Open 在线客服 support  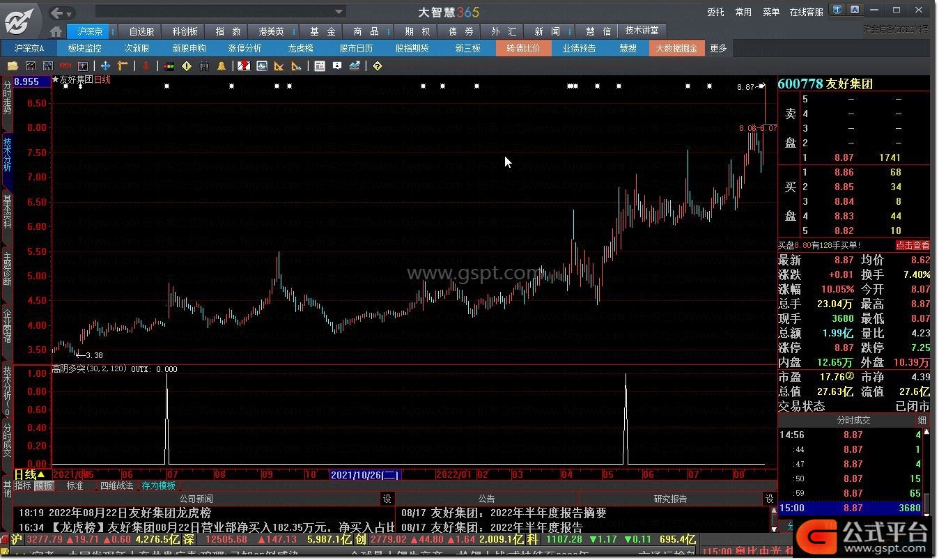tap(806, 12)
